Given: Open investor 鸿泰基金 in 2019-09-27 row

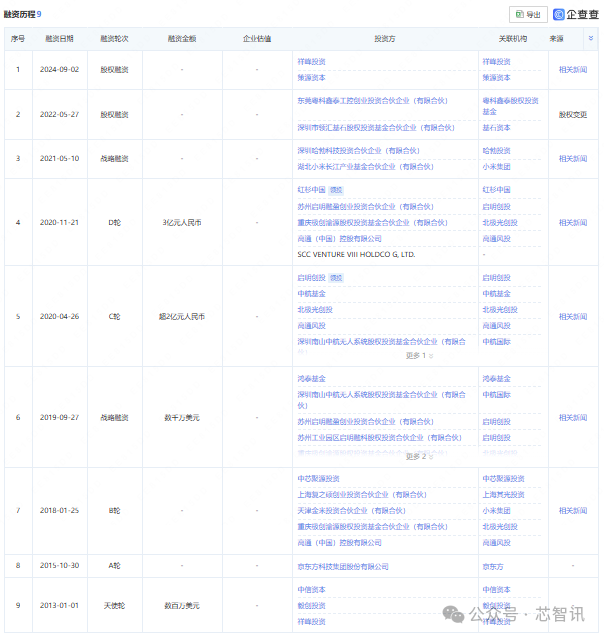Looking at the screenshot, I should pos(311,378).
